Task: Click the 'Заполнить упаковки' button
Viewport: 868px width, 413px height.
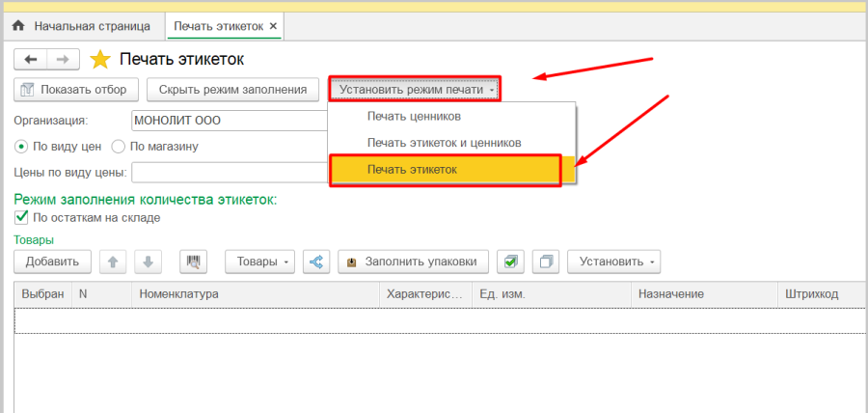Action: pyautogui.click(x=413, y=262)
